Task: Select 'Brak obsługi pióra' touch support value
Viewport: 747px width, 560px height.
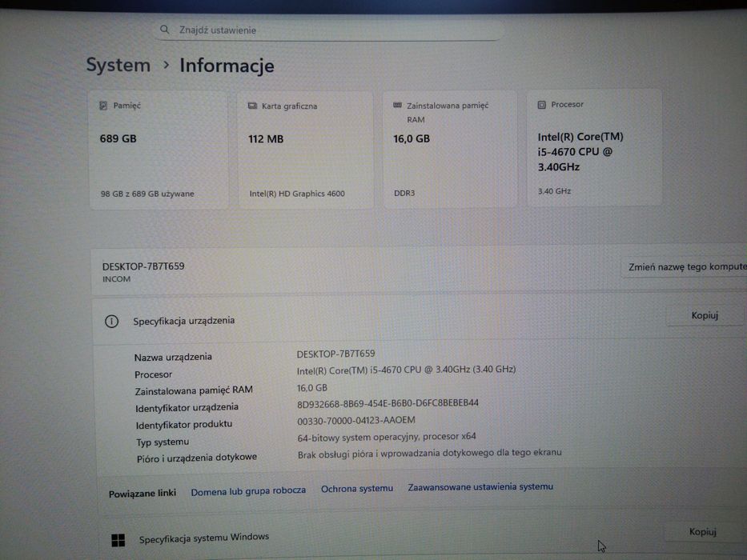Action: click(x=429, y=453)
